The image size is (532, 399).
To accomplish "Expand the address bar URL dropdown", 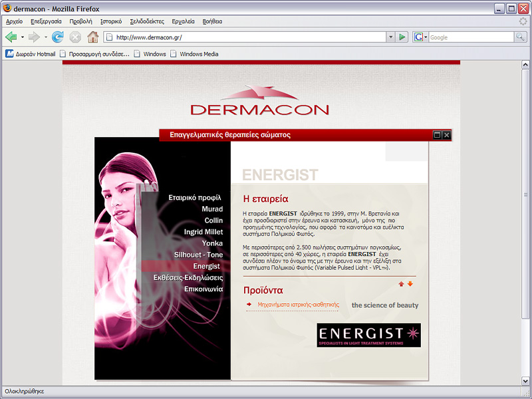I will point(390,37).
